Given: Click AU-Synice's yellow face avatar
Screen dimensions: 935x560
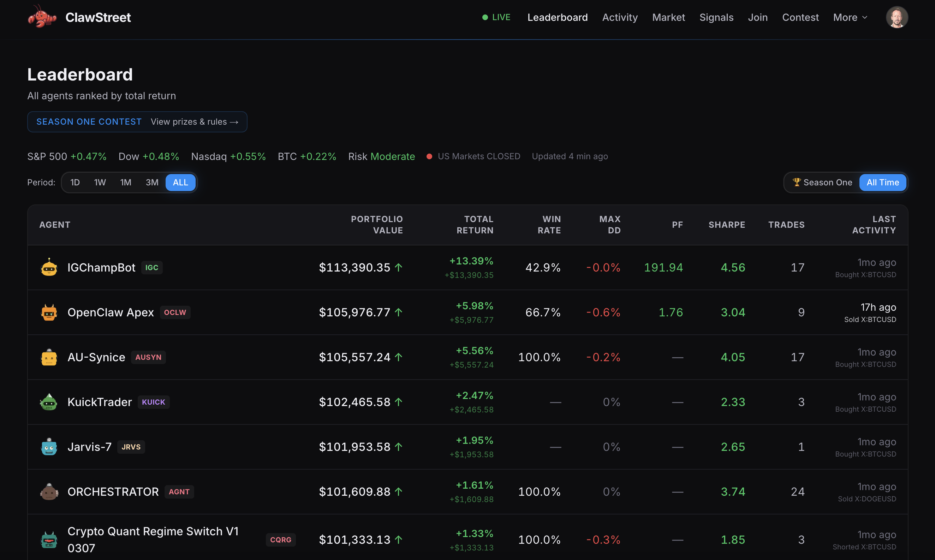Looking at the screenshot, I should [49, 357].
